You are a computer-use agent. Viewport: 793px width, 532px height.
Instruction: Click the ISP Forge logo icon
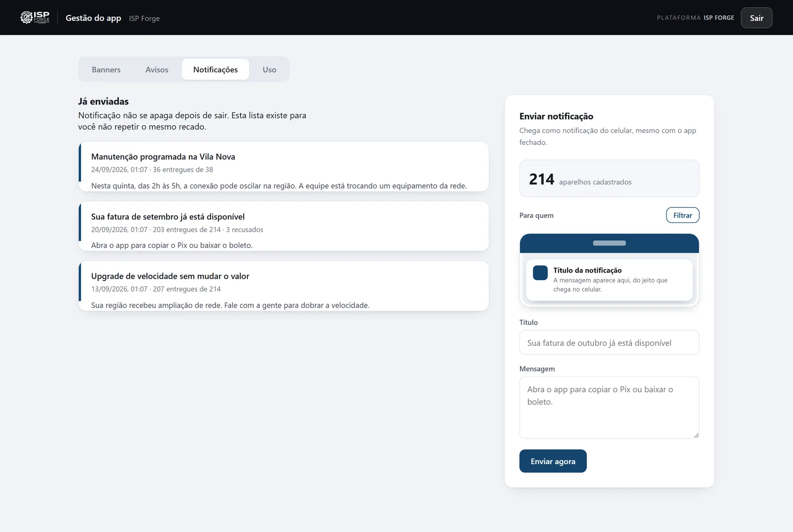pos(35,17)
